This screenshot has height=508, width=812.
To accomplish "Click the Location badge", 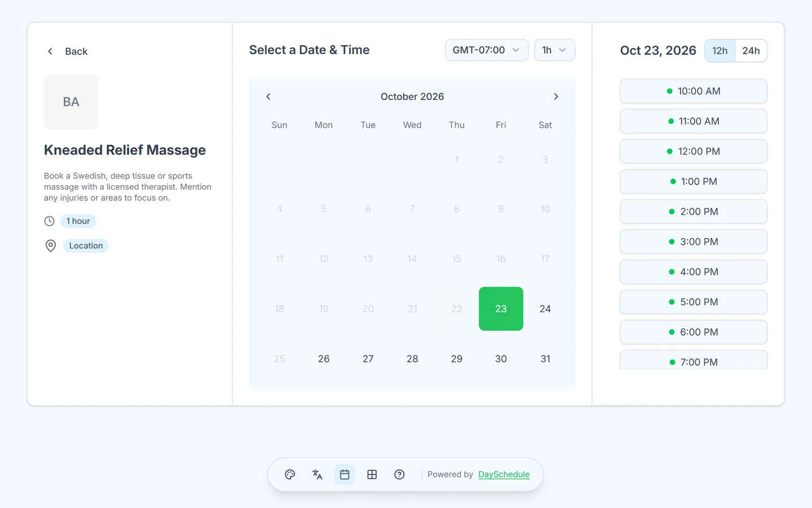I will (x=86, y=246).
